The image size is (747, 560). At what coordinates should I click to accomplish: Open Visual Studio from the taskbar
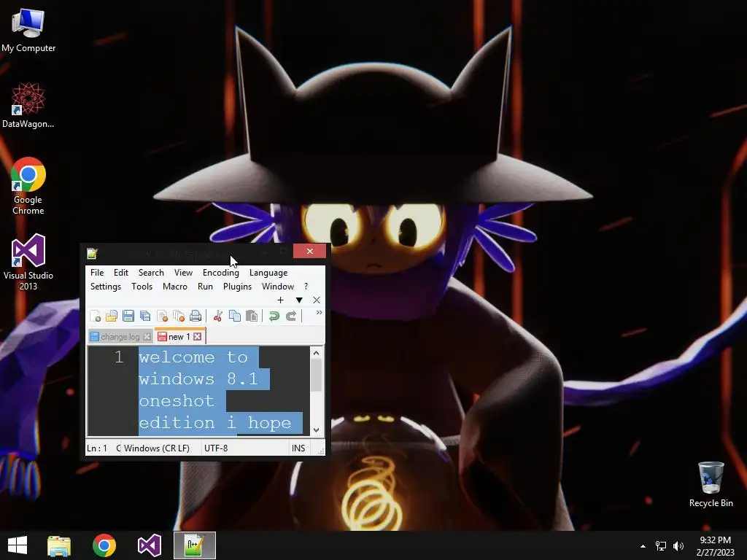(149, 545)
